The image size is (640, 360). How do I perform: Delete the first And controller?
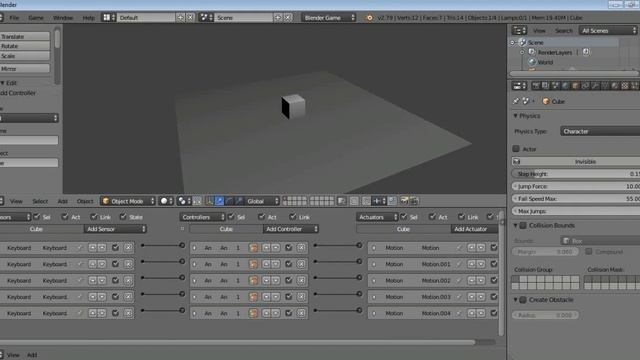pos(301,248)
